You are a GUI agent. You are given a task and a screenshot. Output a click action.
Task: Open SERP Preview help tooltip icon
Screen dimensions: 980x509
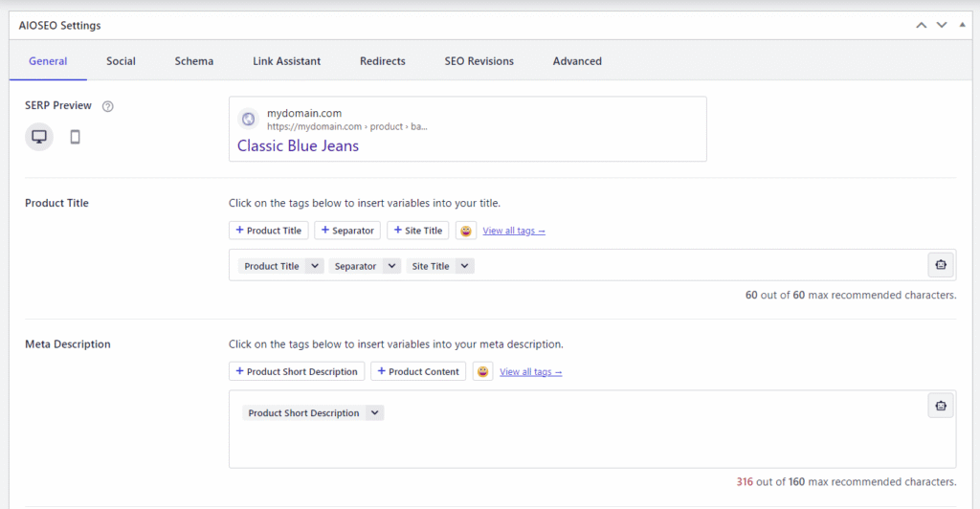pos(107,106)
